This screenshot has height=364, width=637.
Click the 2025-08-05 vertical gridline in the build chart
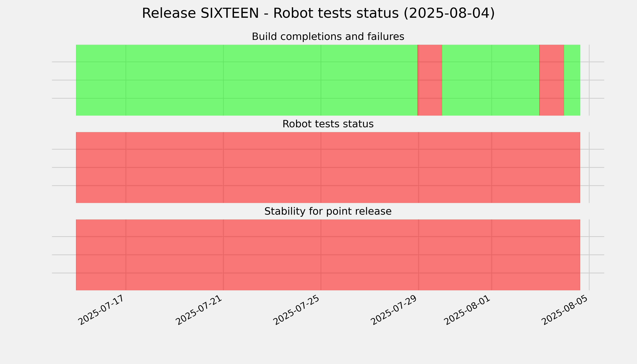[x=589, y=80]
